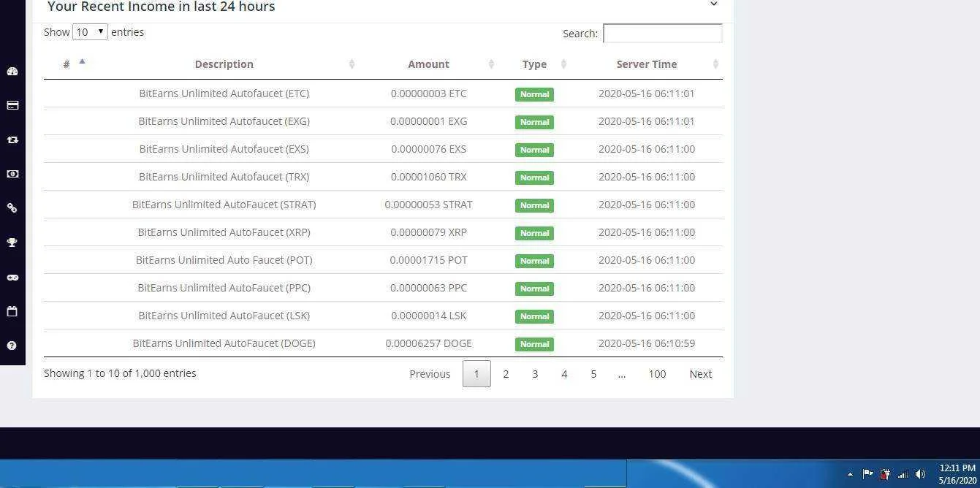Select 'BitEarns Unlimited Autofaucet (EXG)' description
980x488 pixels.
point(224,121)
